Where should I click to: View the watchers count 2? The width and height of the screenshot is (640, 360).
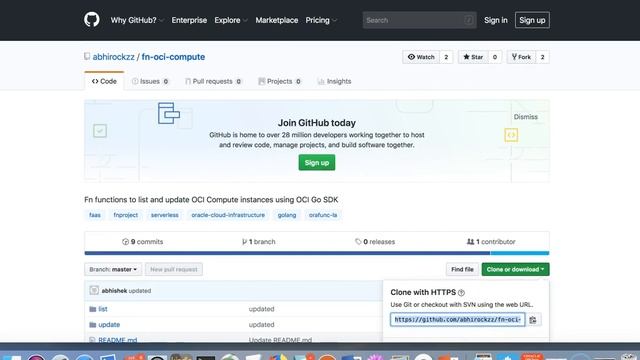[x=446, y=57]
